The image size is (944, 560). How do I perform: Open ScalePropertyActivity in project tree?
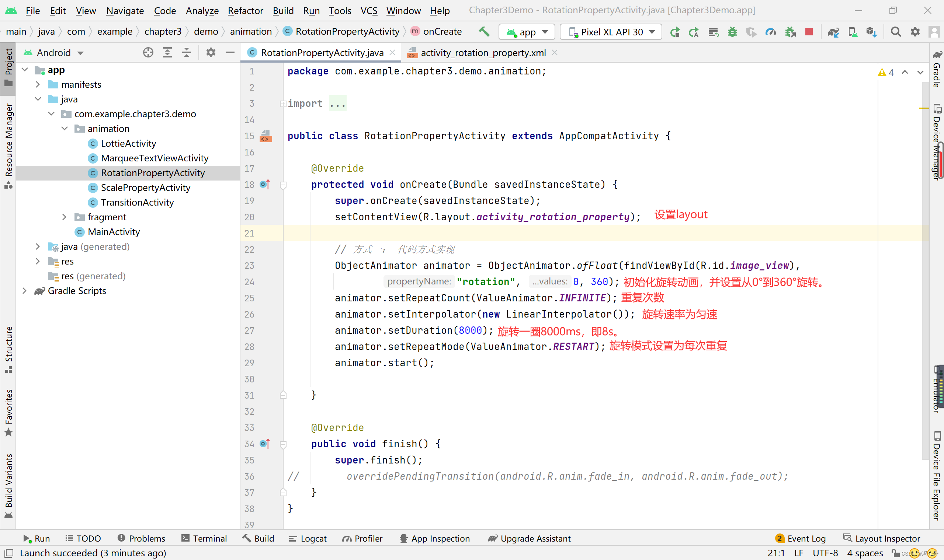(x=145, y=188)
